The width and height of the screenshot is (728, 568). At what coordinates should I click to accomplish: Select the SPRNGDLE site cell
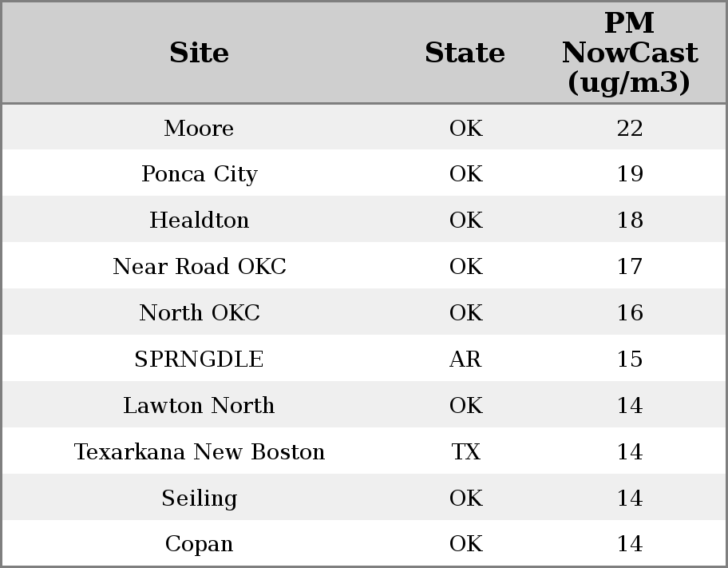point(199,359)
